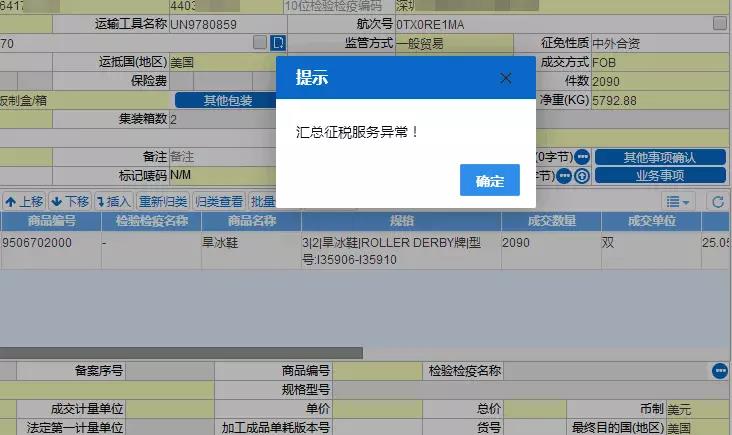
Task: Click the 航次号 field 0TX0RE1MA
Action: point(553,24)
